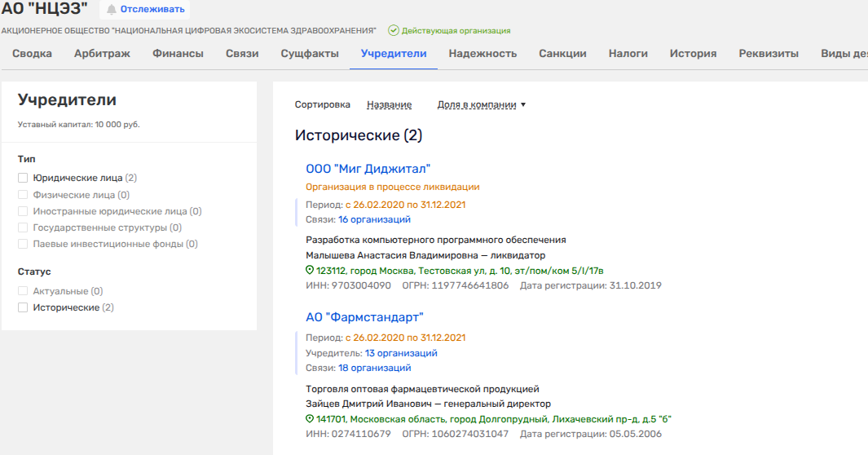Screen dimensions: 868x455
Task: Check the Физические лица filter
Action: (23, 195)
